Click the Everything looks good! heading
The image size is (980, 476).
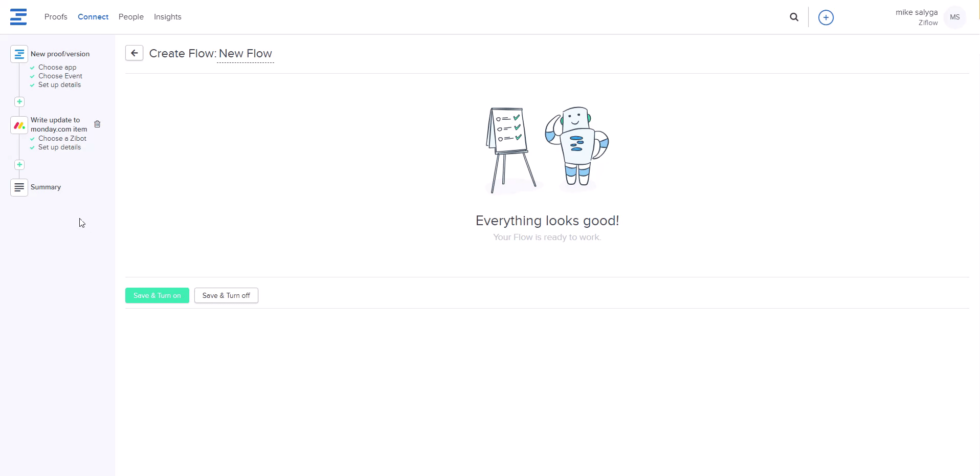pos(547,221)
